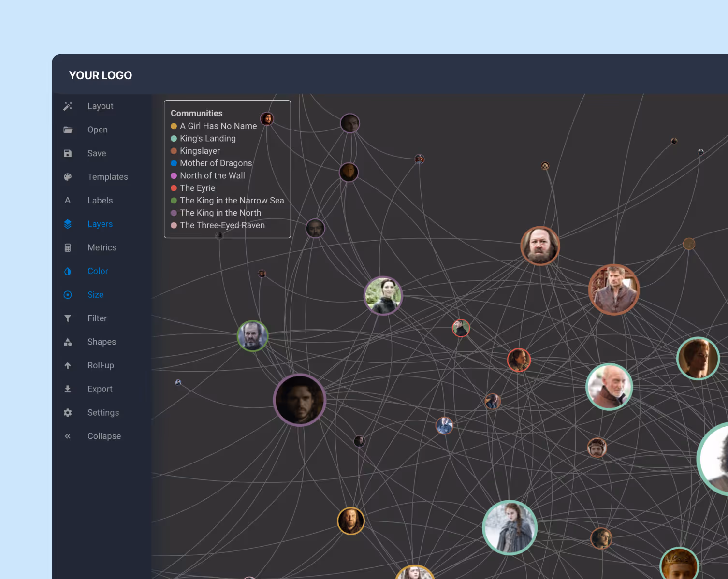Click 'The King in the North' legend text

point(220,213)
